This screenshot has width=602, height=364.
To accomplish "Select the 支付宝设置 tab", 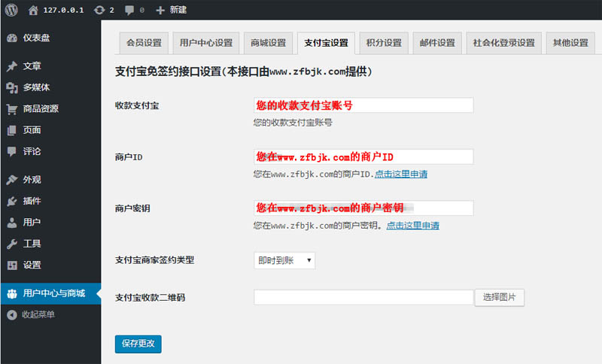I will click(327, 43).
